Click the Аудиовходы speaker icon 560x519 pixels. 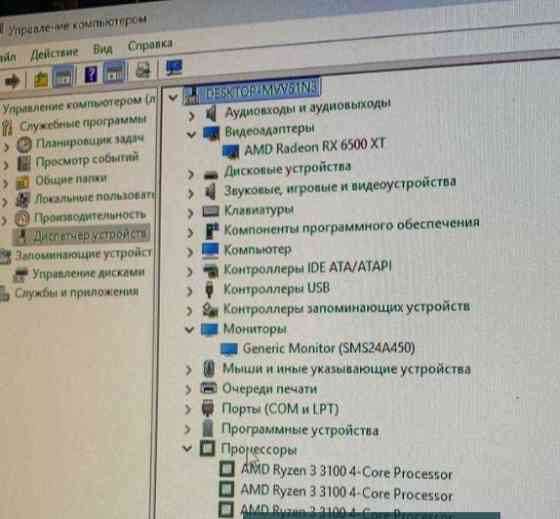tap(211, 114)
